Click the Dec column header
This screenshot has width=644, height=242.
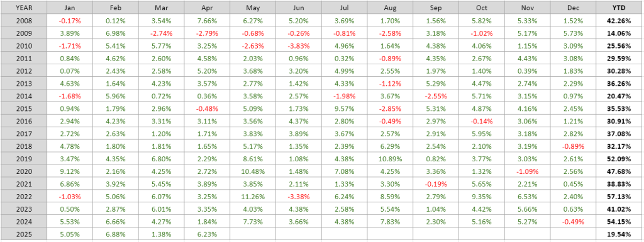pyautogui.click(x=573, y=8)
